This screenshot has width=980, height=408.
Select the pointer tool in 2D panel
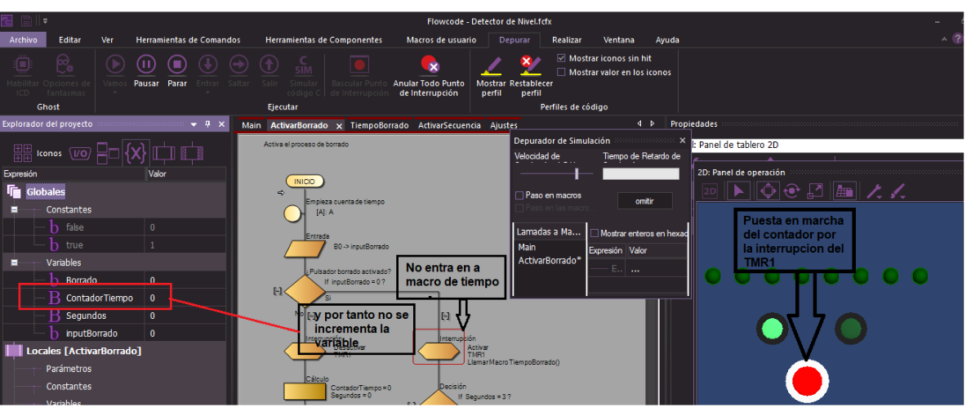pos(738,191)
